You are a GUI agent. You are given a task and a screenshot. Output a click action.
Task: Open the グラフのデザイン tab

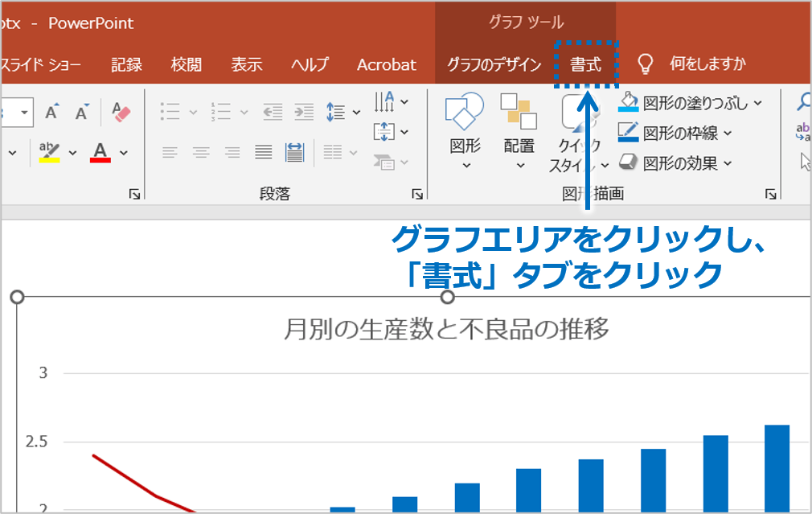(494, 65)
